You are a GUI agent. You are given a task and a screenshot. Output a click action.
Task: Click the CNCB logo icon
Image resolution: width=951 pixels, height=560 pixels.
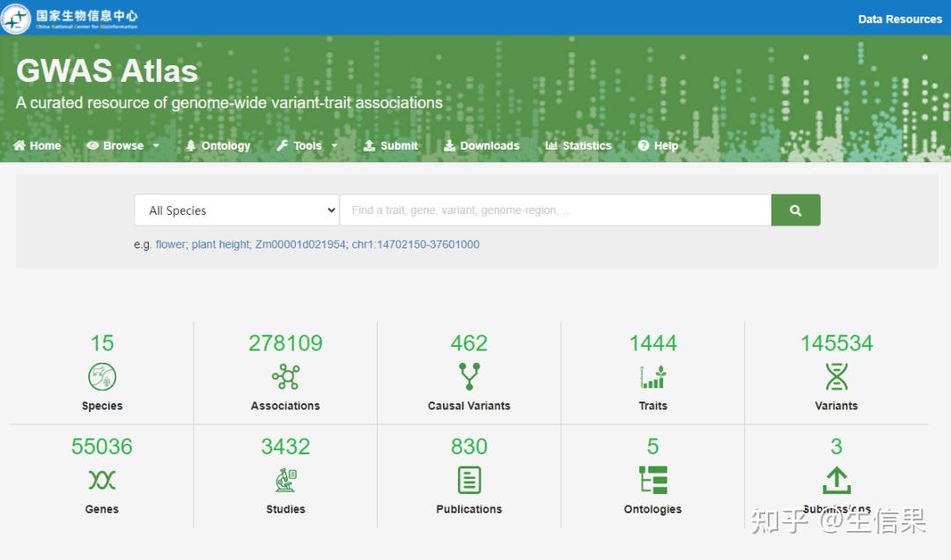[16, 18]
